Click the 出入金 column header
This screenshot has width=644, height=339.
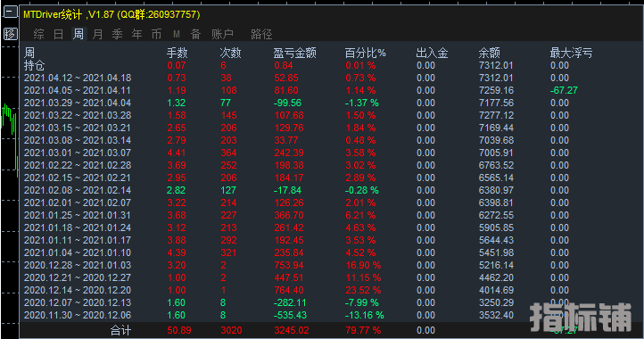[432, 53]
